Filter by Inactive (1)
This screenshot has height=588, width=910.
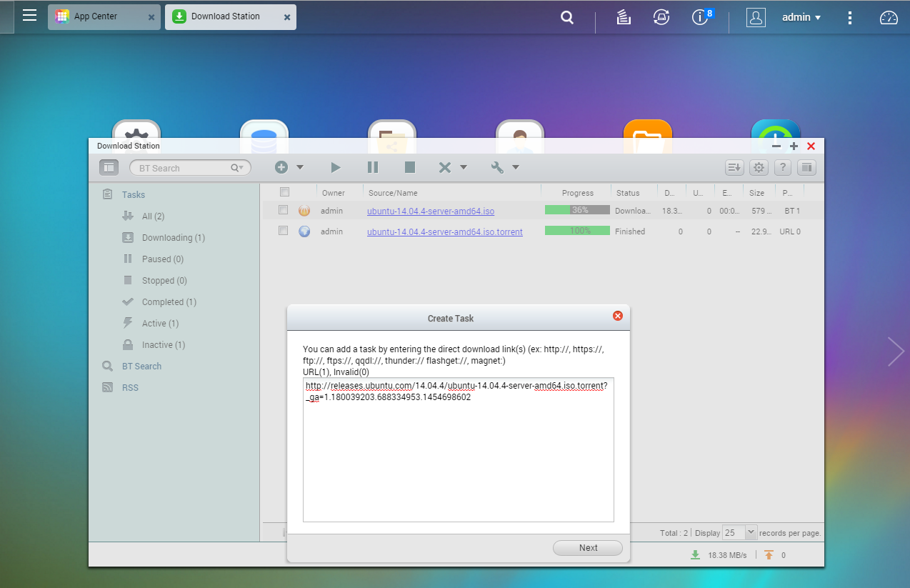tap(163, 344)
